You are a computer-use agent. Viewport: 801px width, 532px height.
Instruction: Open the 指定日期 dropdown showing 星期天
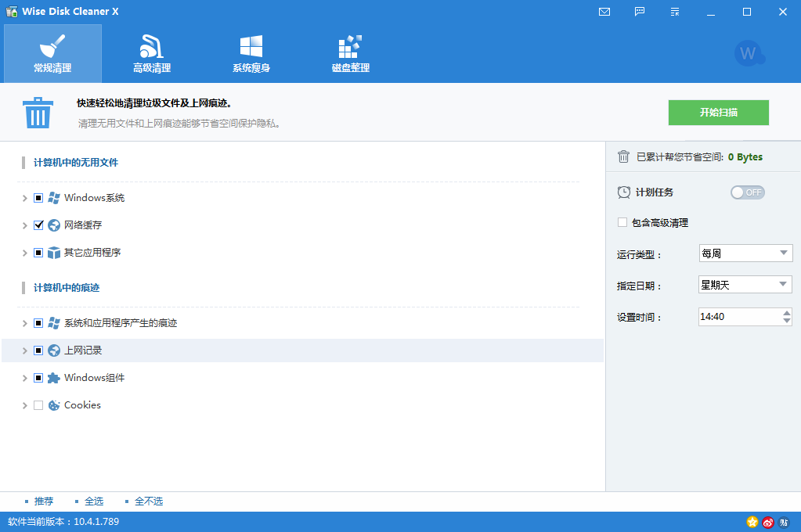coord(745,284)
